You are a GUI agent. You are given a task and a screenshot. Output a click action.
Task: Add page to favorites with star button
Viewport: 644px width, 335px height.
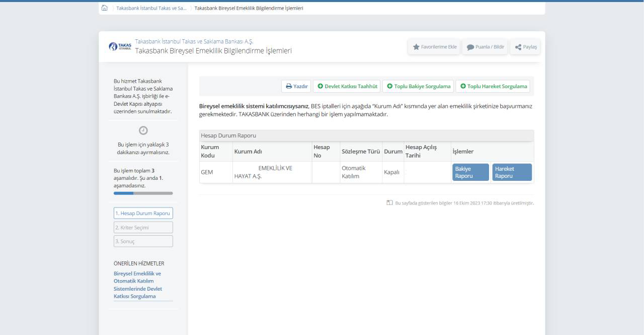435,47
